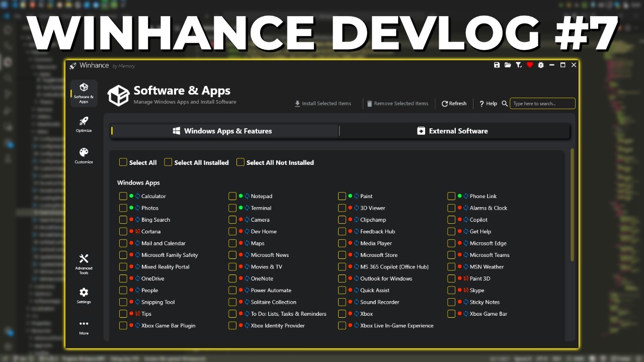
Task: Check Select All Not Installed checkbox
Action: 240,162
